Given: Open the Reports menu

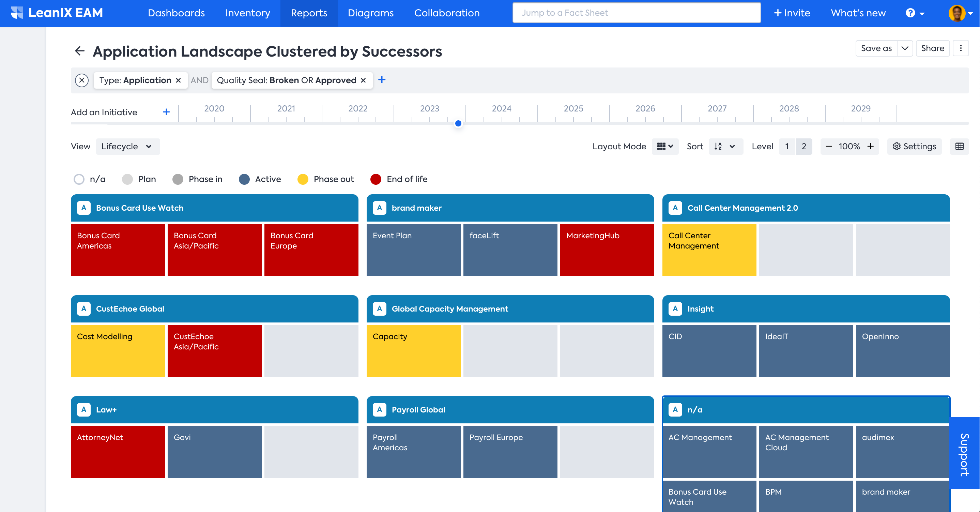Looking at the screenshot, I should (309, 13).
